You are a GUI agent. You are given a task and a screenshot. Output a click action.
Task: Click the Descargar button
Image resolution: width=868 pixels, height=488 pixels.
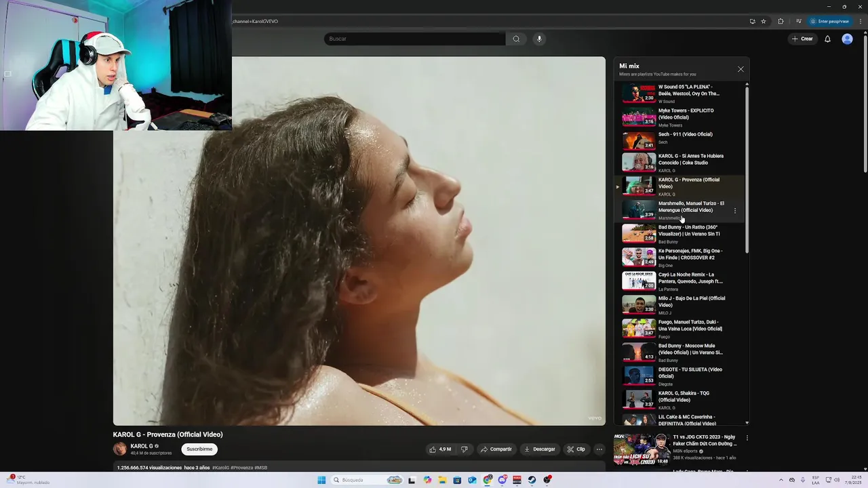tap(540, 449)
